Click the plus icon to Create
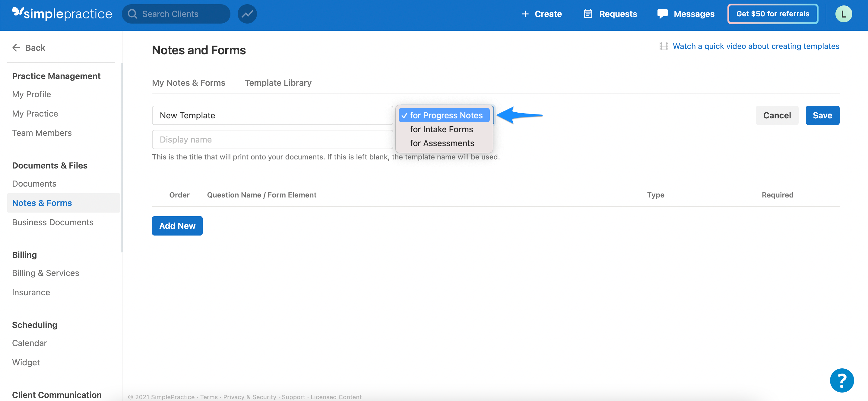Image resolution: width=868 pixels, height=401 pixels. click(x=526, y=14)
